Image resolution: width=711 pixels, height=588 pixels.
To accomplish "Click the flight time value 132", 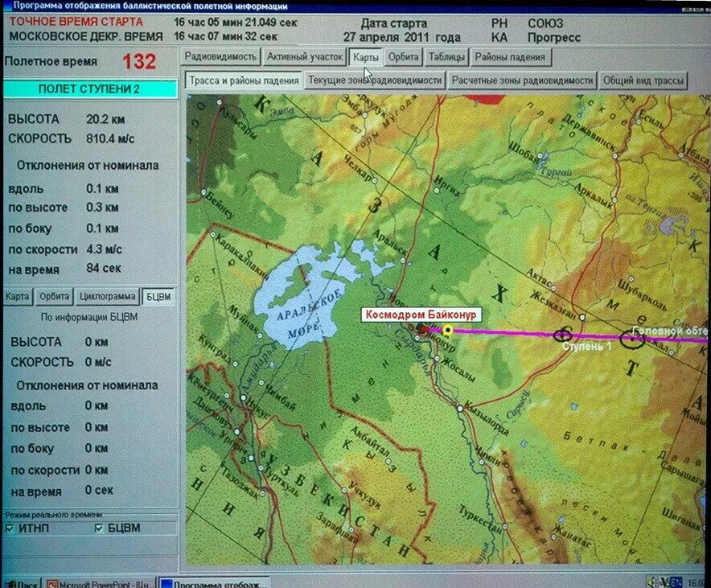I will pyautogui.click(x=139, y=61).
